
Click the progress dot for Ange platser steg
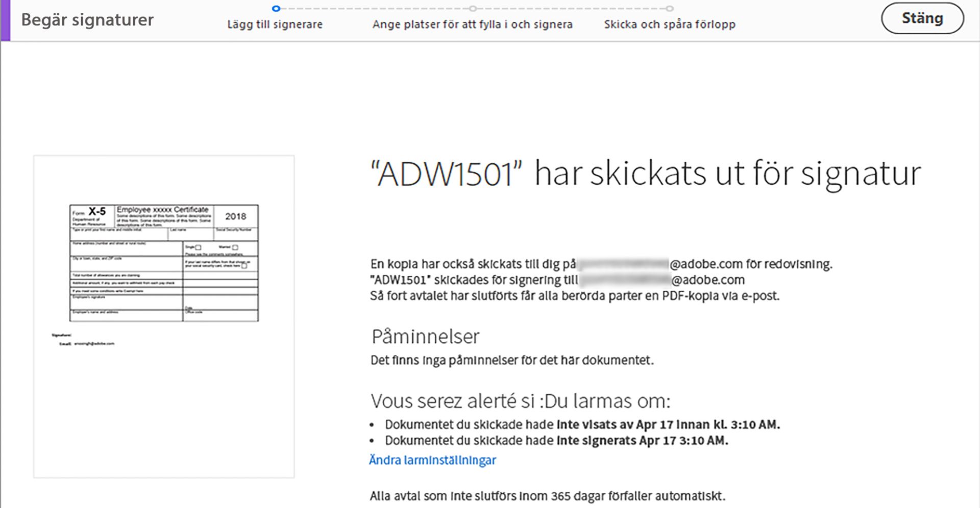(x=472, y=8)
